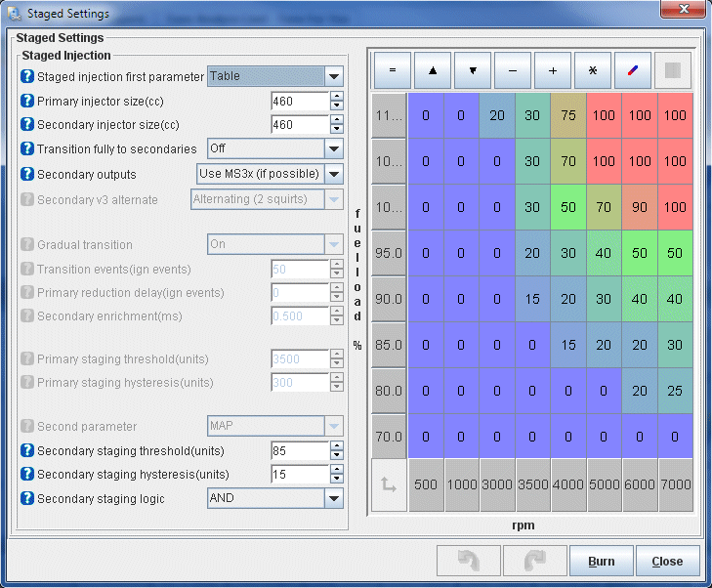Open help for Primary injector size
The width and height of the screenshot is (712, 588).
pos(27,101)
